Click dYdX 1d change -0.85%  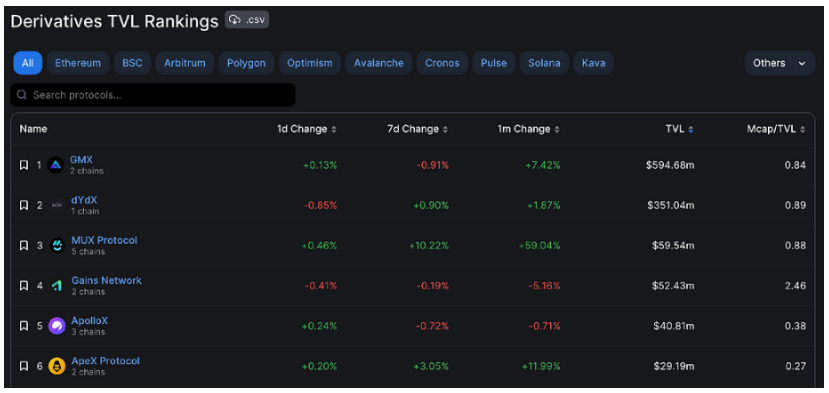click(x=320, y=206)
